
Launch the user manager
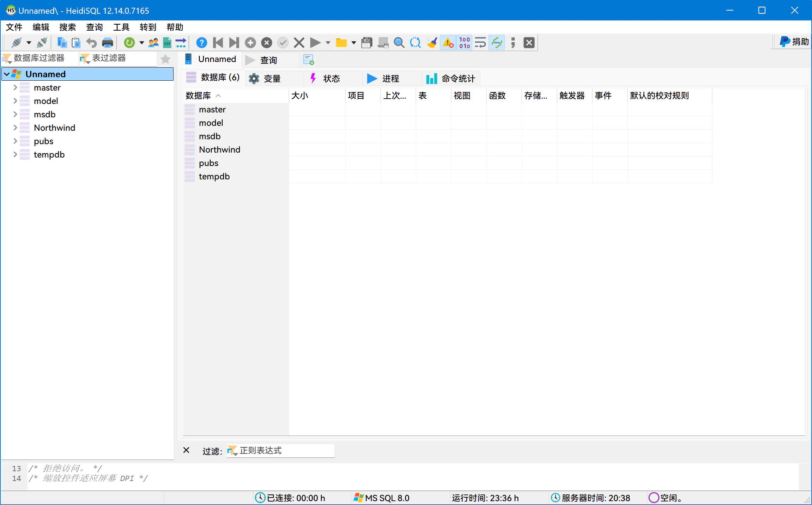153,42
